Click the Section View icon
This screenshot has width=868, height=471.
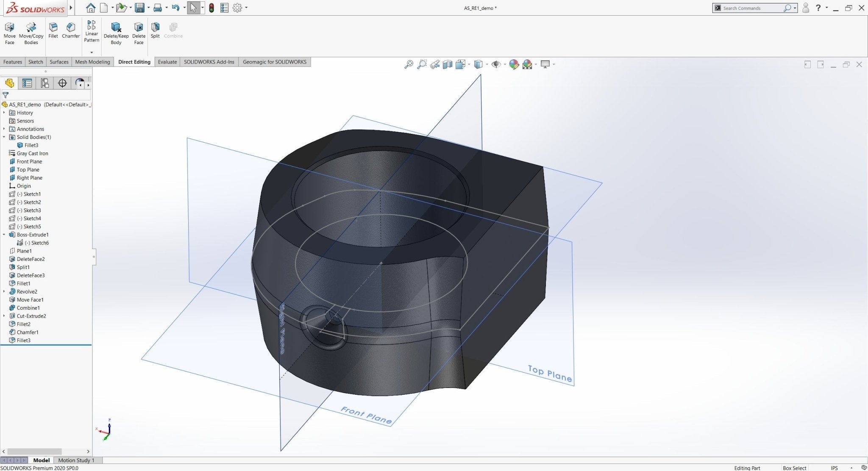coord(448,64)
